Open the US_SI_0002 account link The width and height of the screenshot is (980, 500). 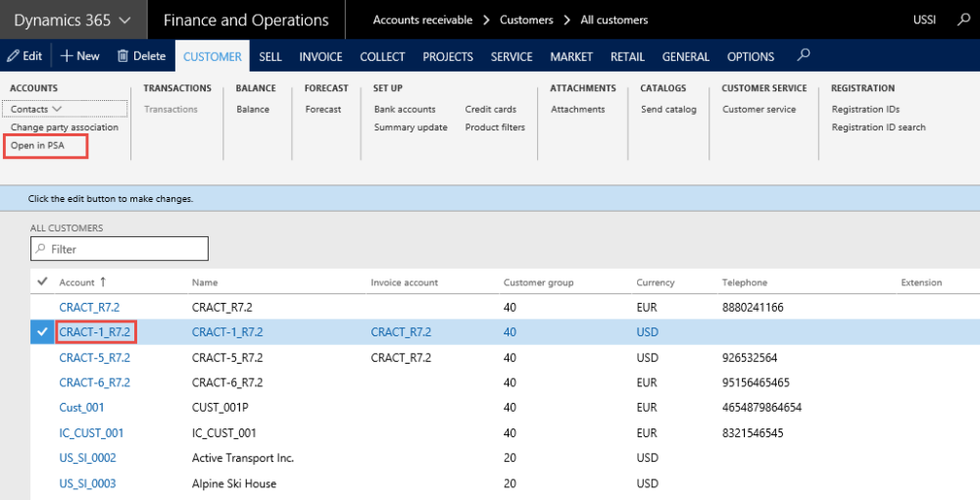pyautogui.click(x=87, y=458)
